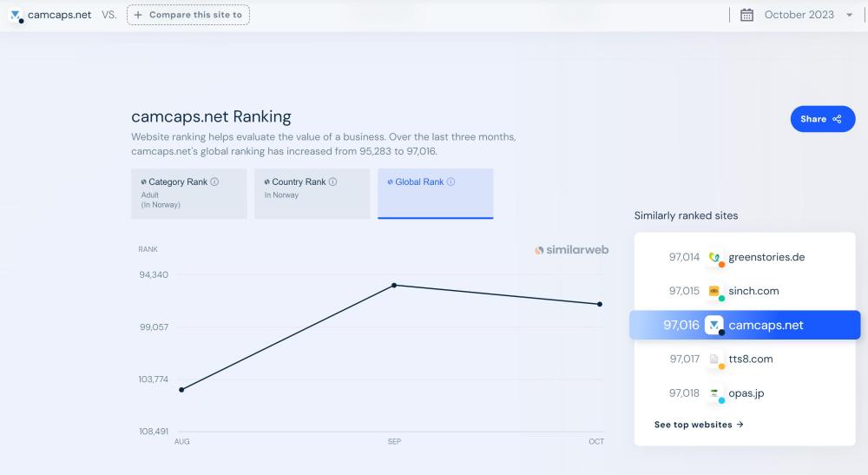The height and width of the screenshot is (475, 868).
Task: Click the sinch.com site icon
Action: click(x=715, y=292)
